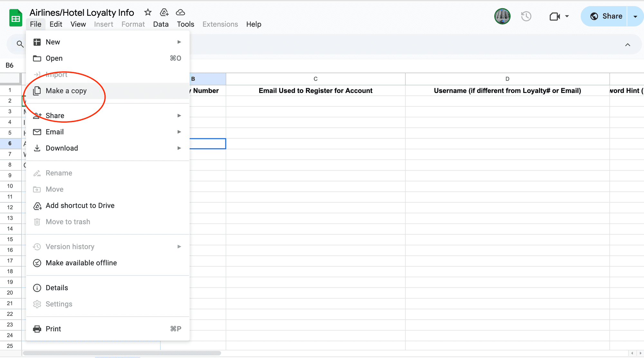This screenshot has width=644, height=358.
Task: Open the user account avatar
Action: coord(502,16)
